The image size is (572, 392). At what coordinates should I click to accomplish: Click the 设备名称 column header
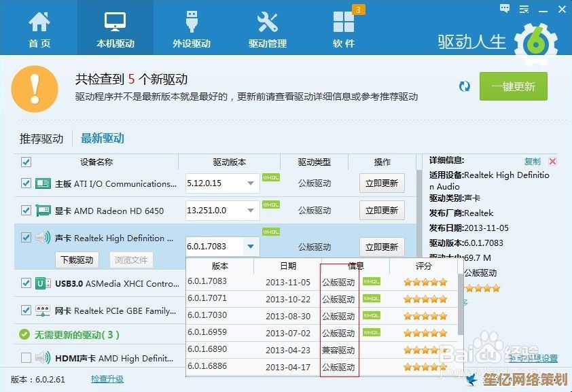96,162
